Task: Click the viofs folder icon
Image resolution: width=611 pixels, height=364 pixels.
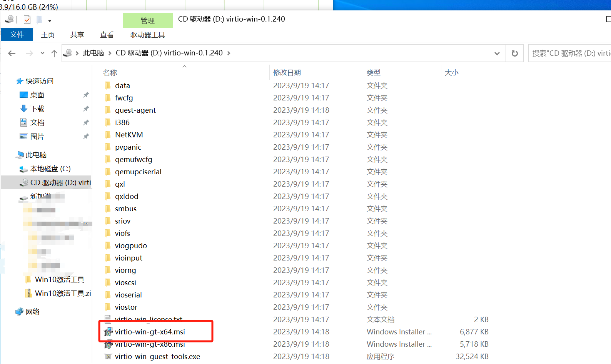Action: [x=108, y=233]
